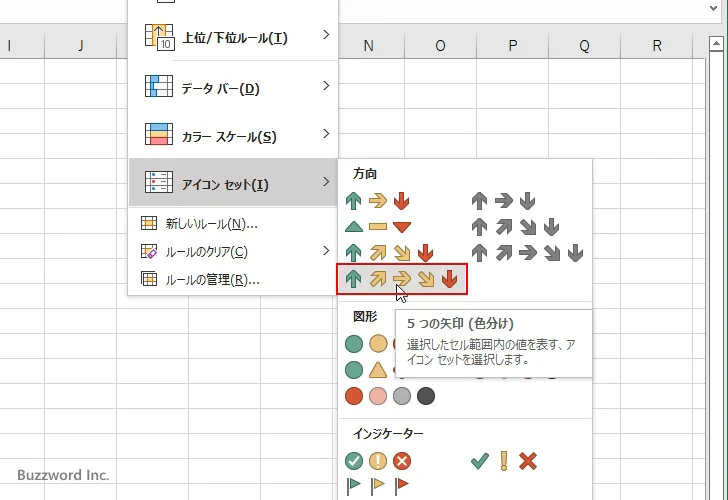Image resolution: width=728 pixels, height=500 pixels.
Task: Collapse ribbon chevron at top right
Action: (x=714, y=8)
